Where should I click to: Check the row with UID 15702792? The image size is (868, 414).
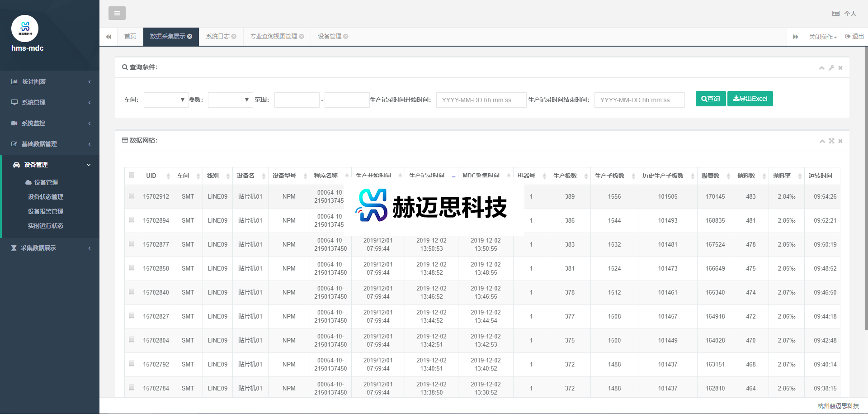tap(132, 363)
